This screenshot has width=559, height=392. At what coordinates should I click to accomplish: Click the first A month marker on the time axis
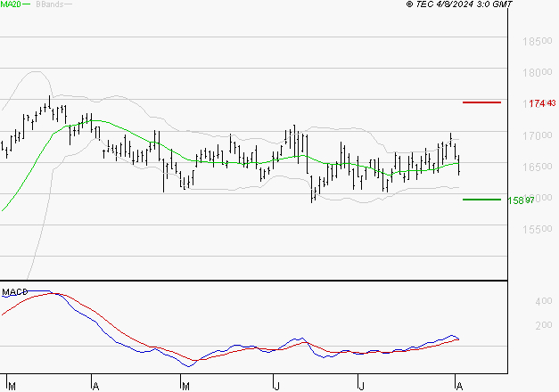95,387
